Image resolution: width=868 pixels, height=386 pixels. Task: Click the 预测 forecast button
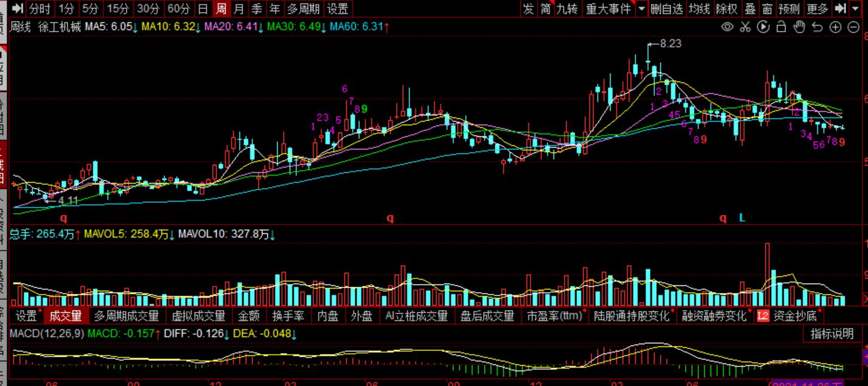coord(790,8)
